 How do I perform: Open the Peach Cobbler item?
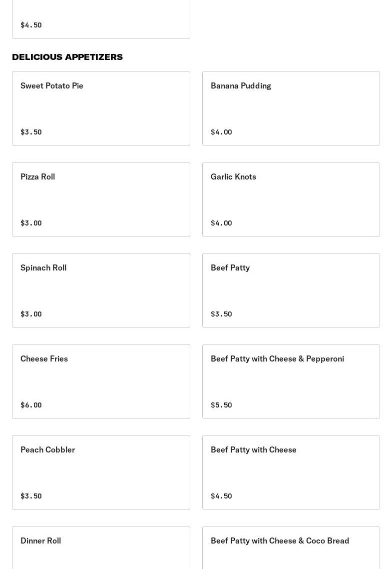pos(101,472)
